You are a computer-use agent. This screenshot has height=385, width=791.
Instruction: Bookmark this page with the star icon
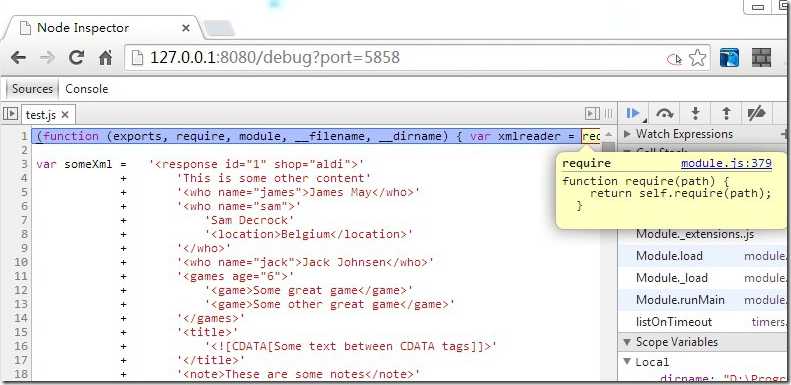[x=697, y=58]
